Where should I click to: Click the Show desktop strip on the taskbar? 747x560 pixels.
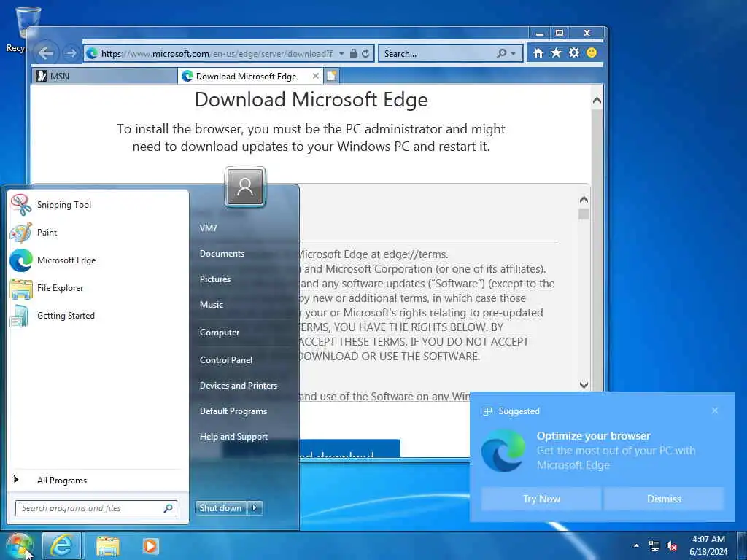[742, 545]
